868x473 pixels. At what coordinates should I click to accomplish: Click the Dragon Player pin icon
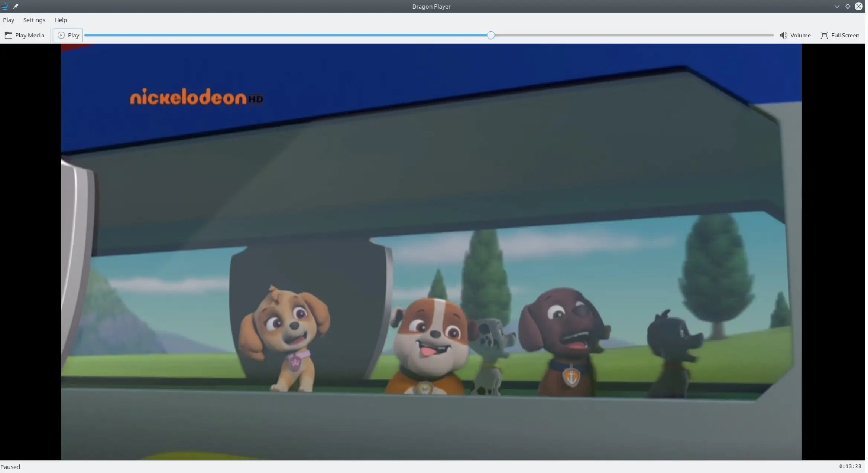tap(16, 6)
